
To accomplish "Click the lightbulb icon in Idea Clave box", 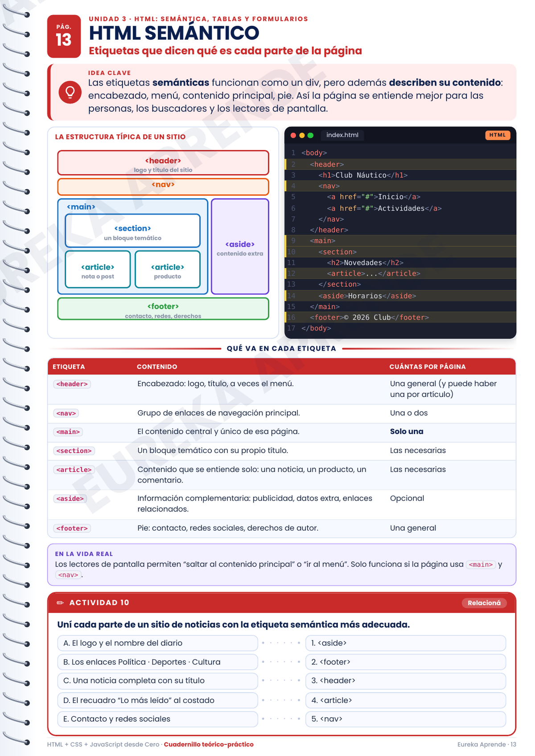I will pos(70,92).
